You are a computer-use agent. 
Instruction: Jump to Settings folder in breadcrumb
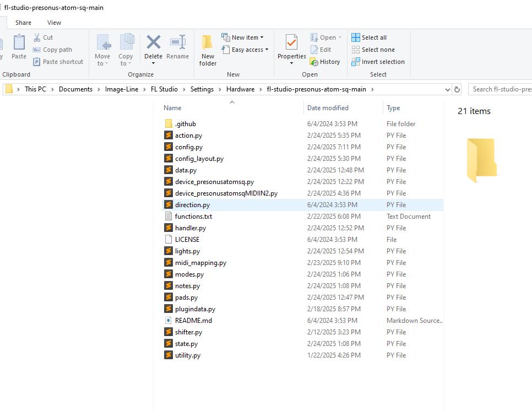(202, 89)
